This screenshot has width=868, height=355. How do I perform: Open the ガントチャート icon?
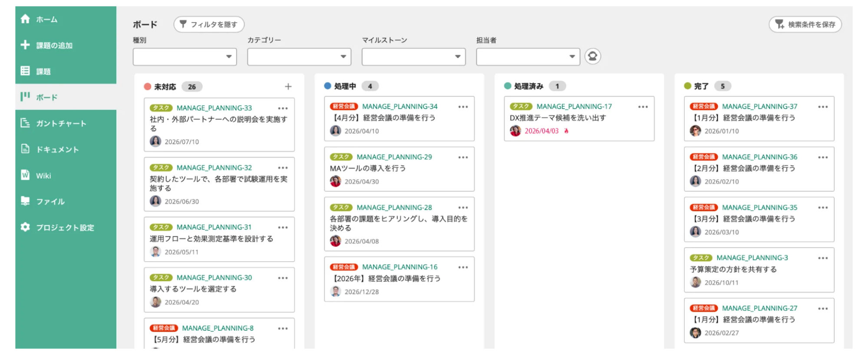pyautogui.click(x=25, y=123)
